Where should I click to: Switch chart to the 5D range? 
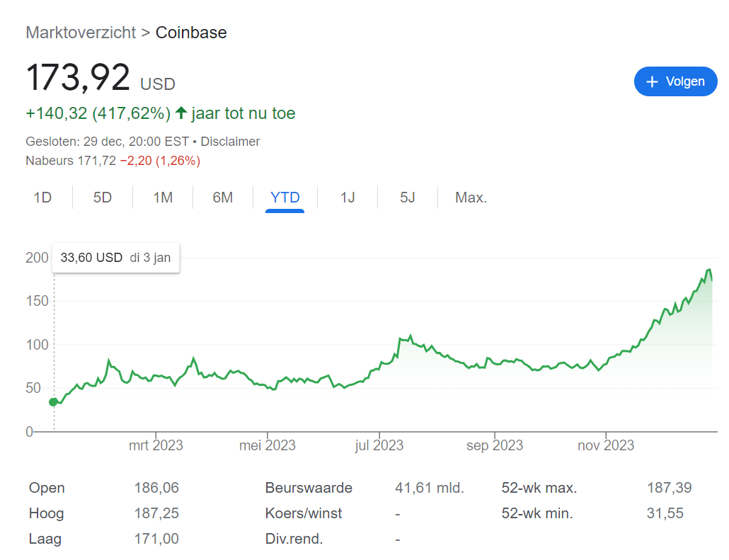pyautogui.click(x=103, y=198)
